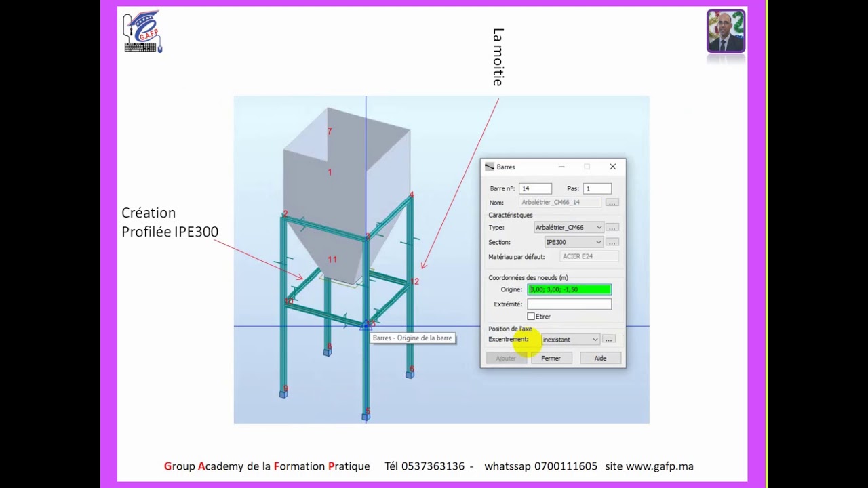Click the ellipsis button next to Type
The image size is (868, 488).
tap(612, 228)
